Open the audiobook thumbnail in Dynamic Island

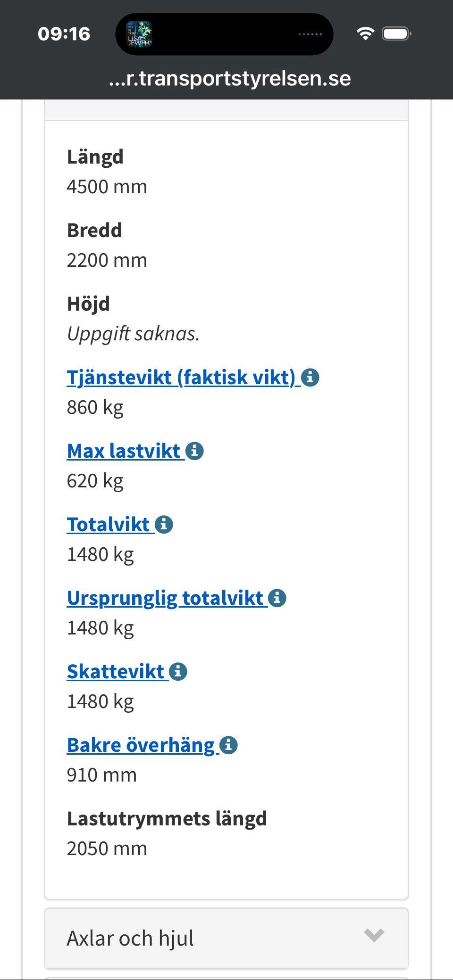point(139,34)
